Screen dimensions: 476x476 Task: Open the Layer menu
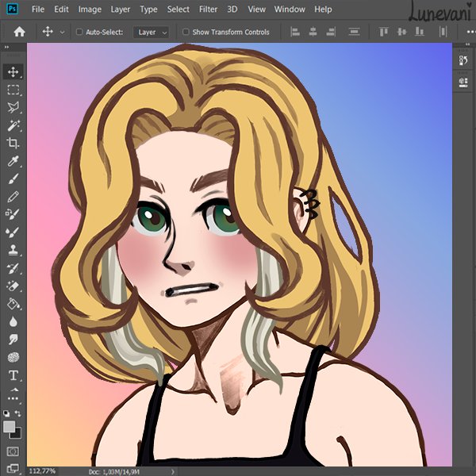(121, 10)
